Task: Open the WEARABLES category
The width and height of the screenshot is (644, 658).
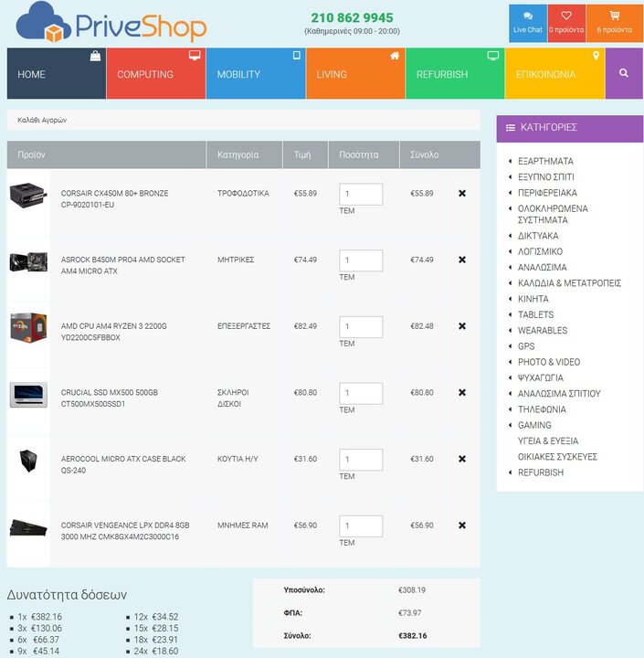Action: coord(542,331)
